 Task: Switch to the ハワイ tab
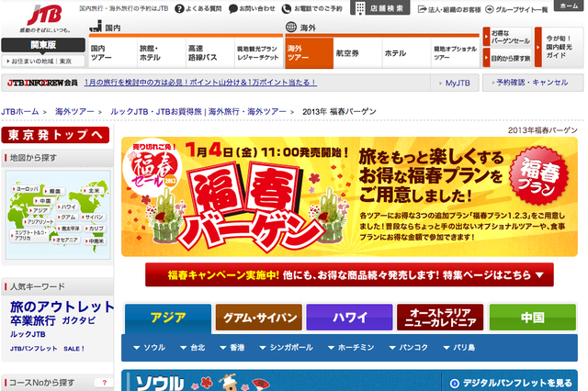pos(349,318)
